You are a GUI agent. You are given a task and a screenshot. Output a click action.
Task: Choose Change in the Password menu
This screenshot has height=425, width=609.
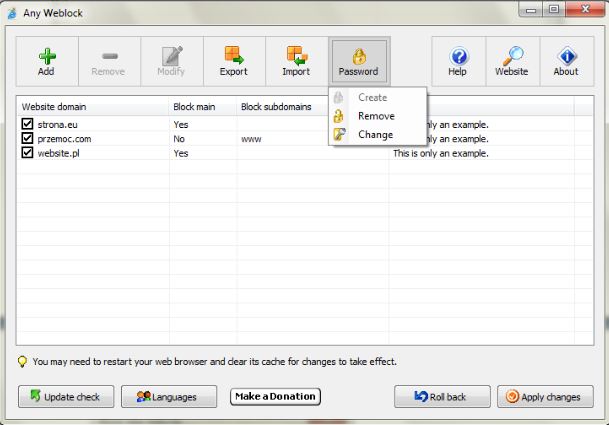coord(378,134)
